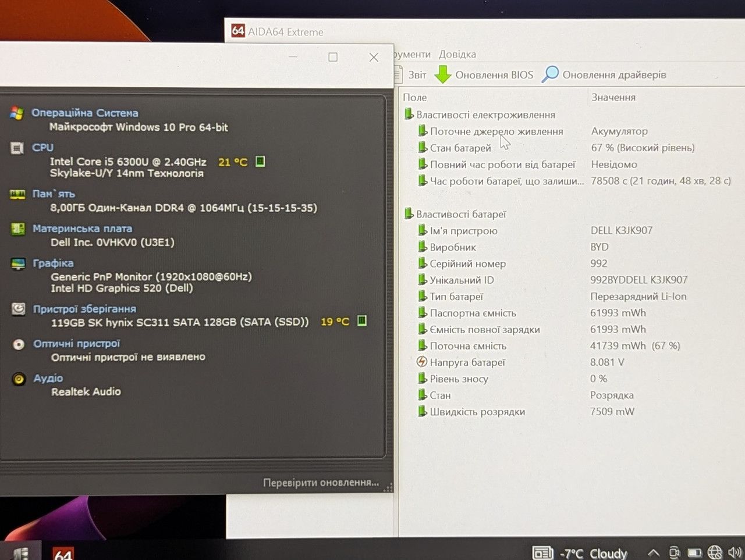Viewport: 745px width, 560px height.
Task: Click the CPU section heading
Action: coord(42,148)
